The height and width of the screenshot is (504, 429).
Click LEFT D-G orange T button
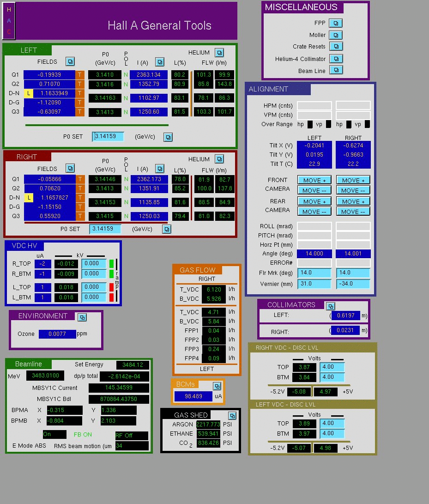pos(80,103)
